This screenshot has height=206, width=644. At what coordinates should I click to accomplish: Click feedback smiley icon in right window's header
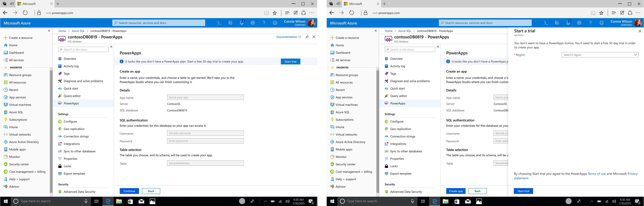[601, 23]
